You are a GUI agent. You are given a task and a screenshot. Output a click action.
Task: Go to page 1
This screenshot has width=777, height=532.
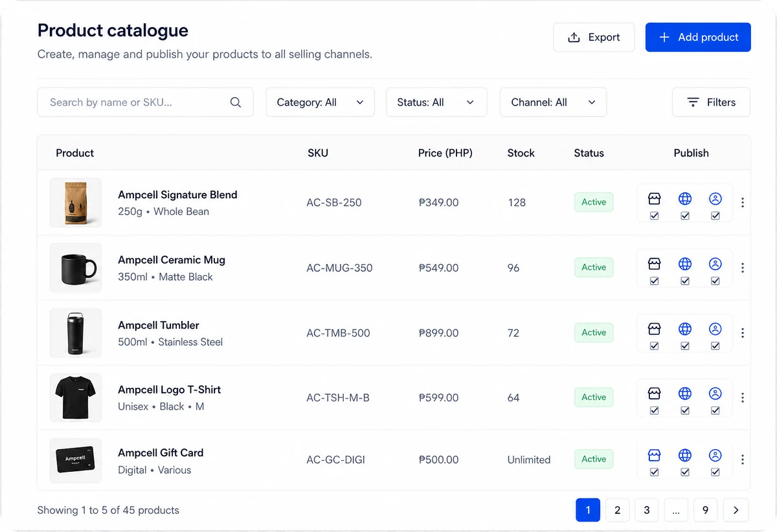click(x=588, y=510)
